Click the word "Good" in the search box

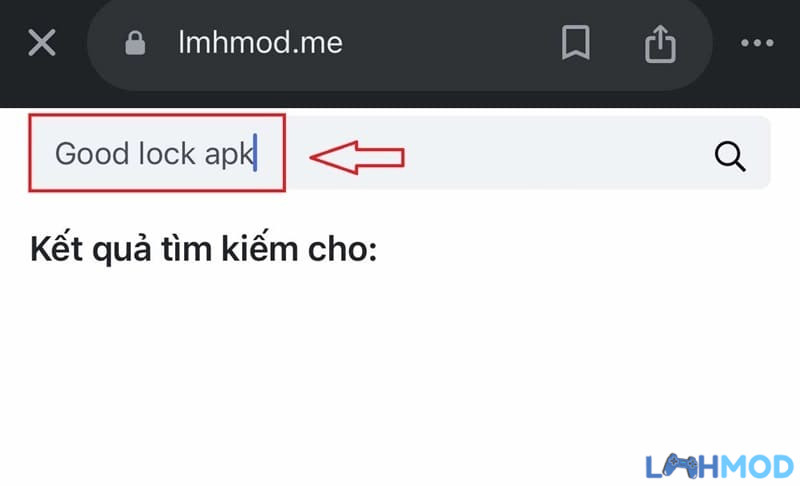[x=92, y=154]
